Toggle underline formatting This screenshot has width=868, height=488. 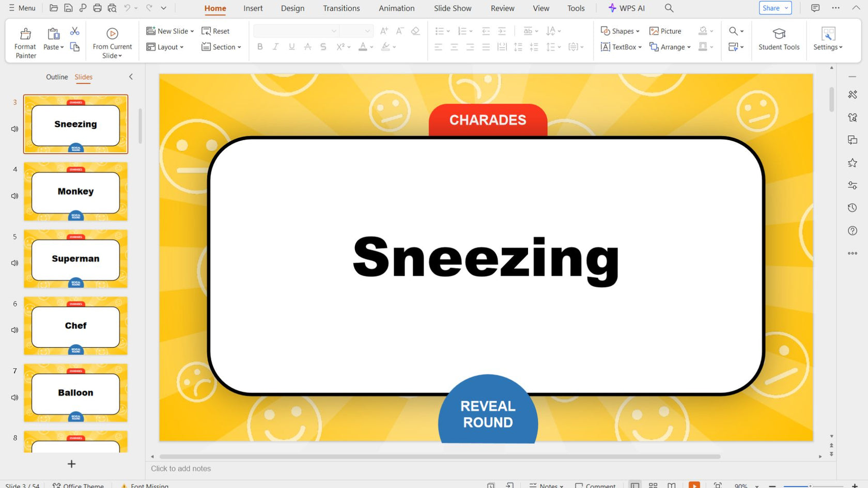click(x=291, y=46)
